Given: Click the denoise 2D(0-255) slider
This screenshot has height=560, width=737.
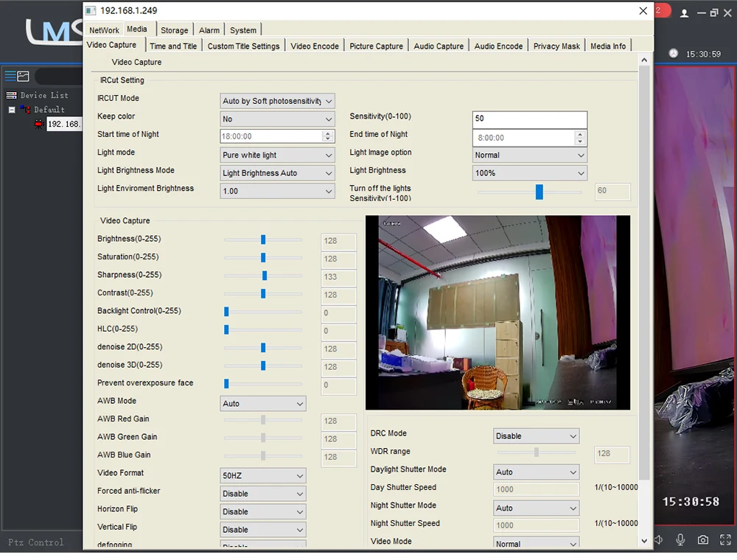Looking at the screenshot, I should (263, 348).
